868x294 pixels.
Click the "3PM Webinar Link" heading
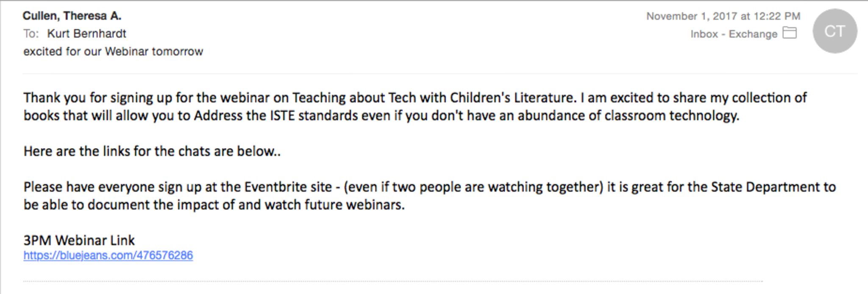79,241
